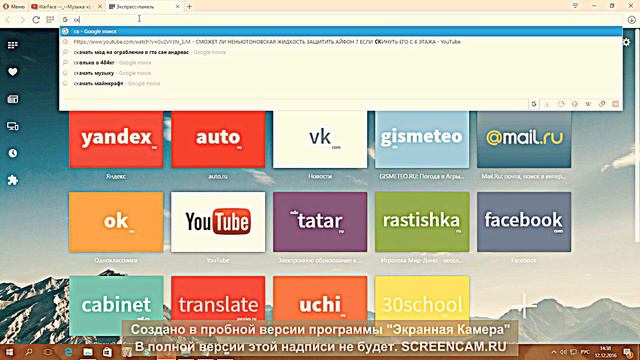Open the auto.ru speed dial tile
Screen dimensions: 640x360
pyautogui.click(x=218, y=139)
